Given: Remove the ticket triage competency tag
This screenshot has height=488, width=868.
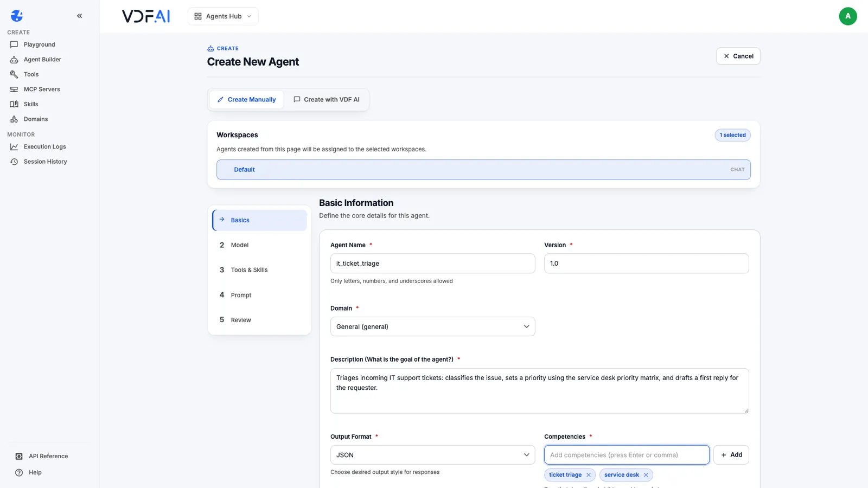Looking at the screenshot, I should [589, 475].
